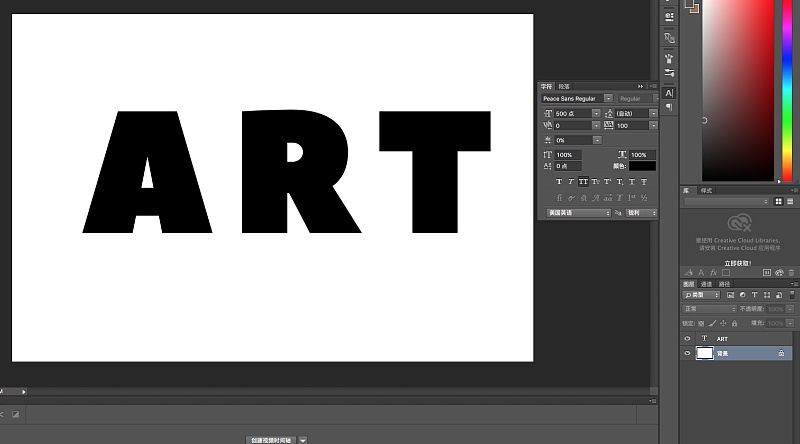Toggle All Caps (TT) style

click(583, 182)
